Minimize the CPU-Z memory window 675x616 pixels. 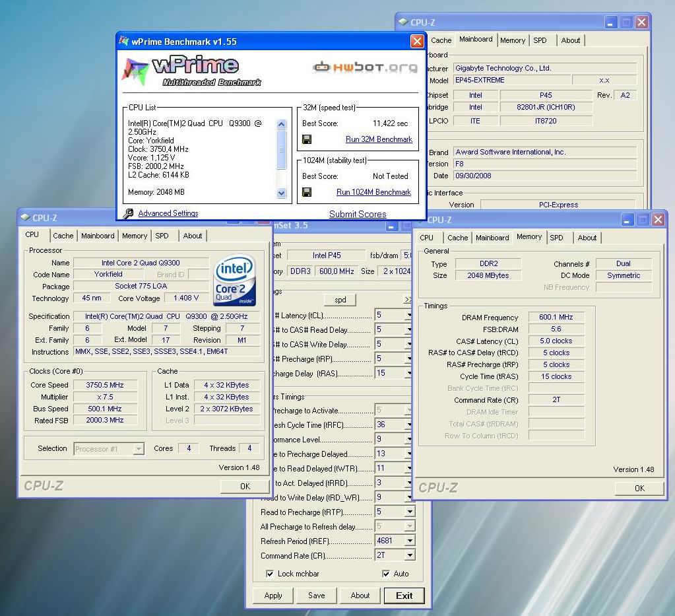click(627, 220)
